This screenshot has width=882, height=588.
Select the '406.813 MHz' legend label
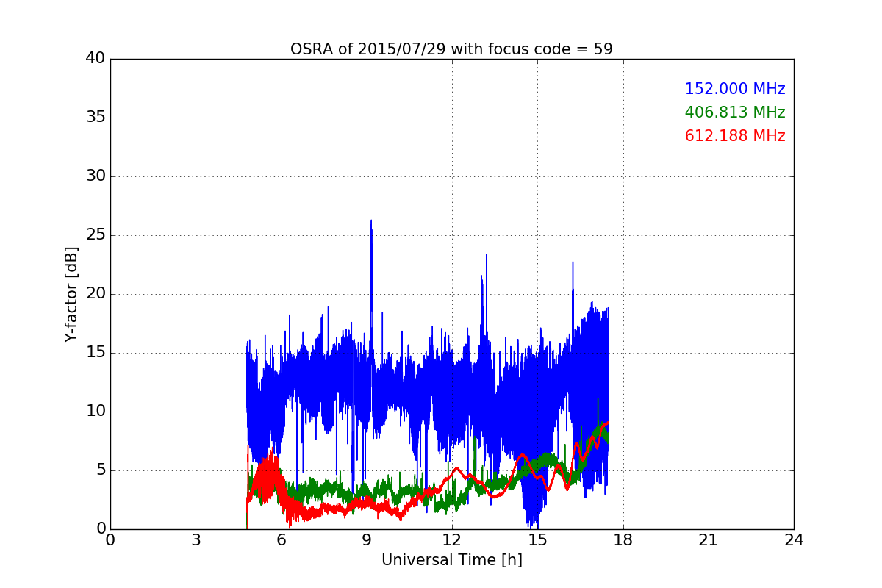pos(735,112)
